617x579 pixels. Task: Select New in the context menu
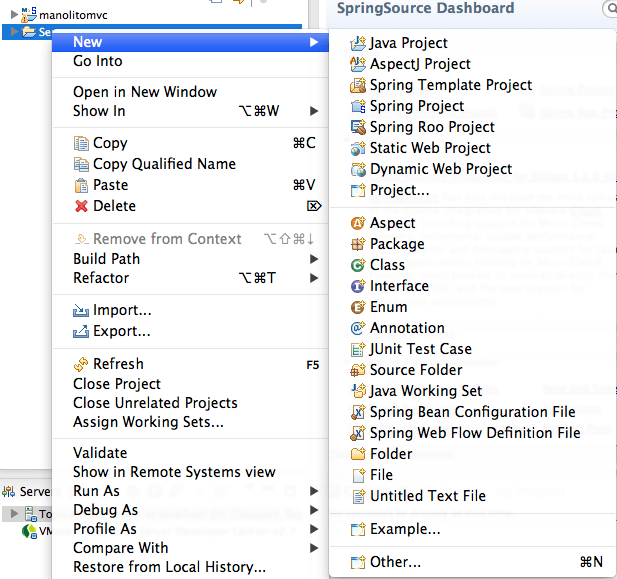click(190, 42)
